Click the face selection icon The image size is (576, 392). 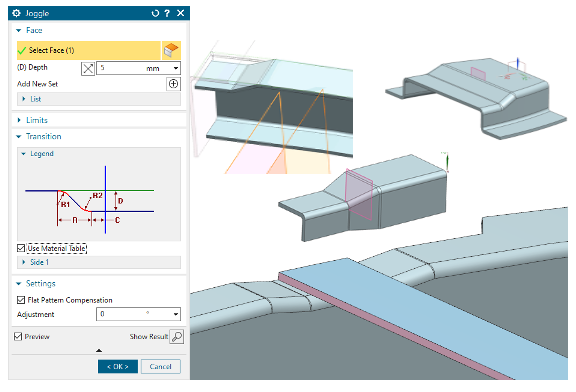171,50
